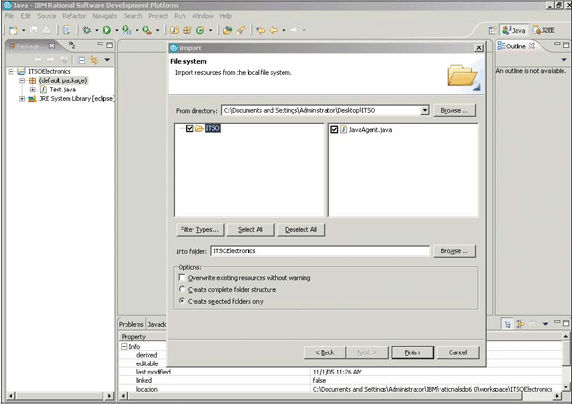Maximize the Outline panel
Screen dimensions: 572x404
click(x=566, y=45)
